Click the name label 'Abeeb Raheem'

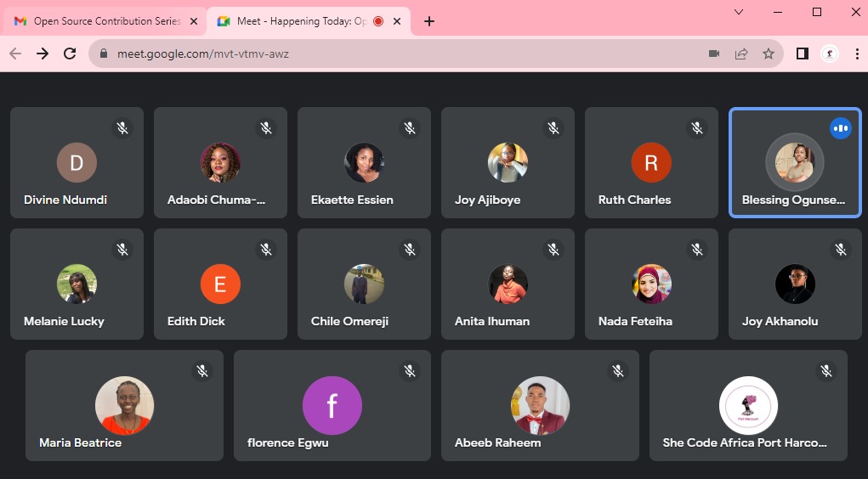[x=497, y=442]
